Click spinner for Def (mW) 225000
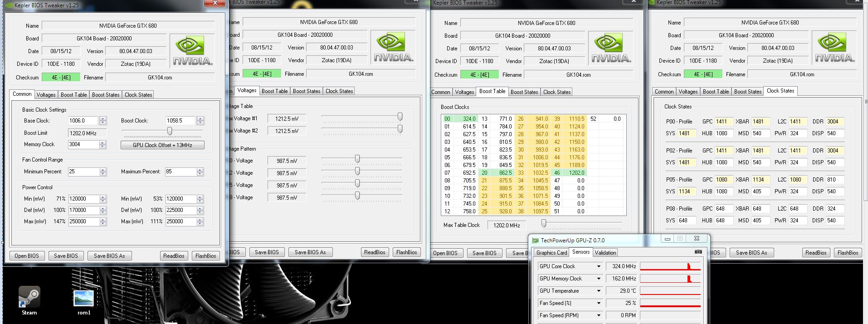The height and width of the screenshot is (324, 868). 200,211
